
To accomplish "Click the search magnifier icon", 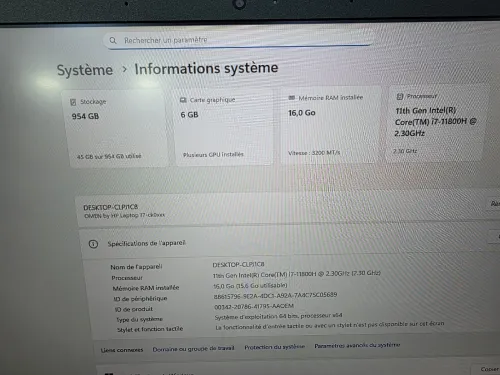I will pos(113,40).
